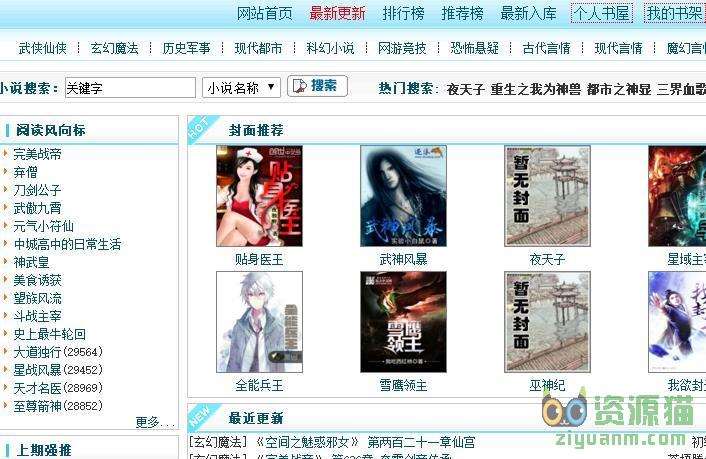706x459 pixels.
Task: Click the 搜索 search button
Action: tap(317, 86)
